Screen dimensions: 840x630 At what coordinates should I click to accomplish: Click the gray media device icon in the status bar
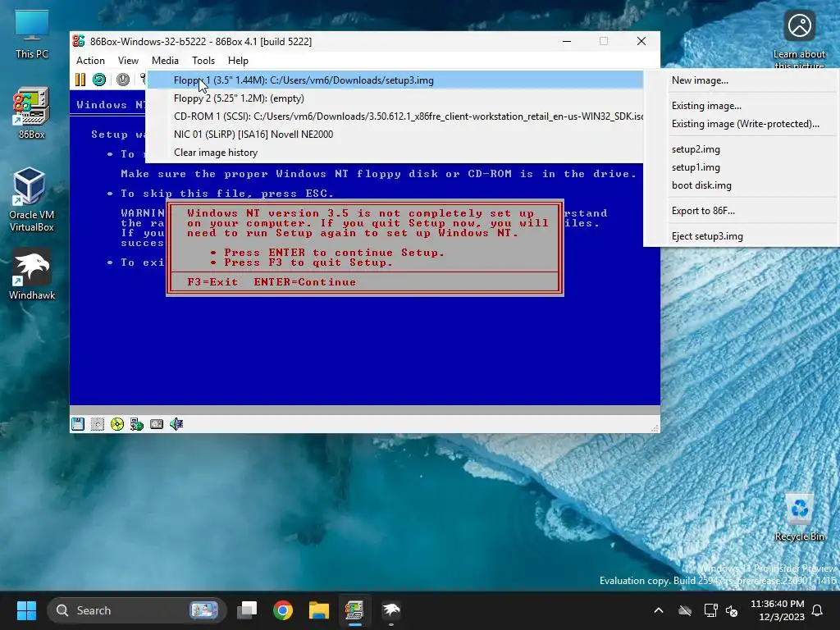[157, 424]
